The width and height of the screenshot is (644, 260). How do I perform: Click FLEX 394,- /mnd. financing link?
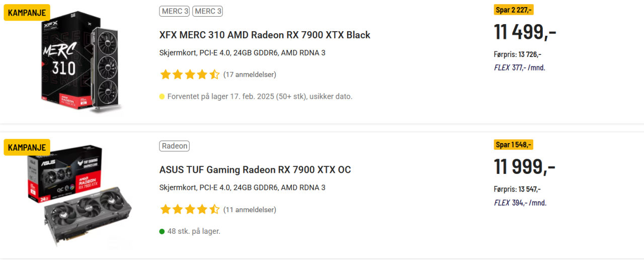520,203
